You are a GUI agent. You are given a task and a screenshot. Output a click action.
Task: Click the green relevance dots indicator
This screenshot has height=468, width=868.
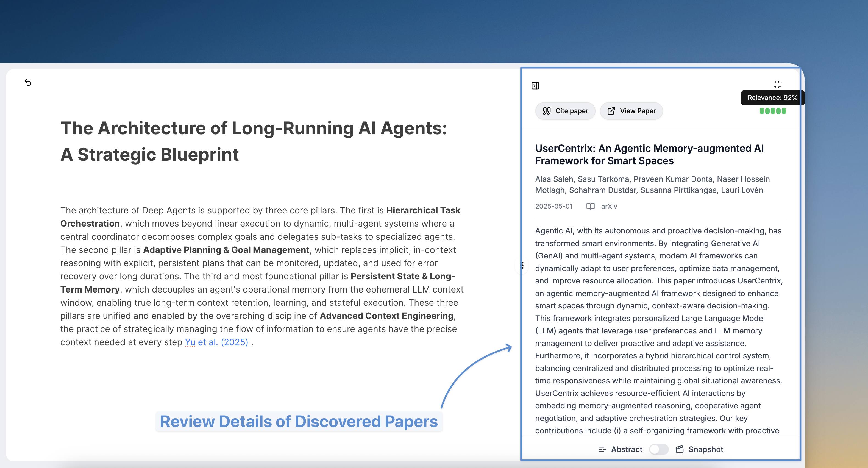[x=773, y=111]
